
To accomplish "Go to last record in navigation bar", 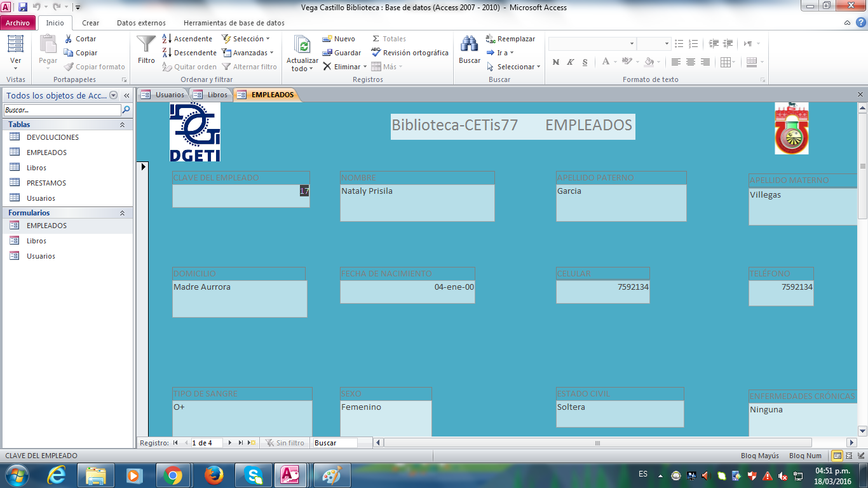I will 241,443.
